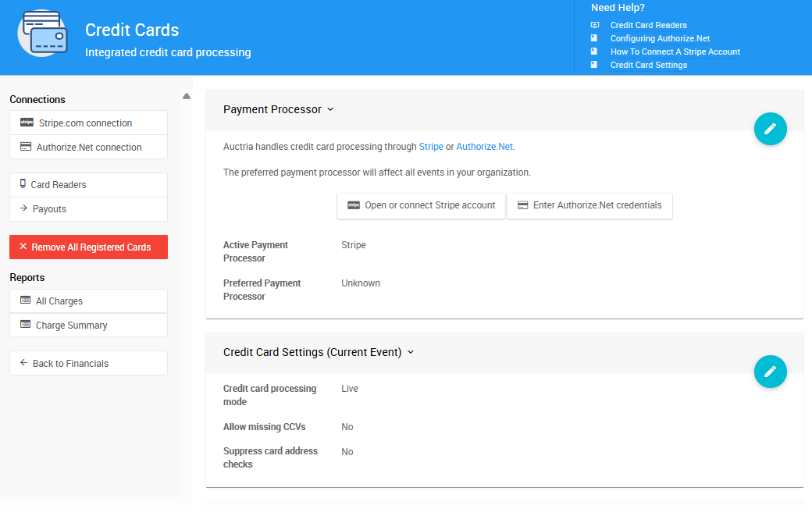Click sidebar scroll-up arrow

[x=187, y=97]
